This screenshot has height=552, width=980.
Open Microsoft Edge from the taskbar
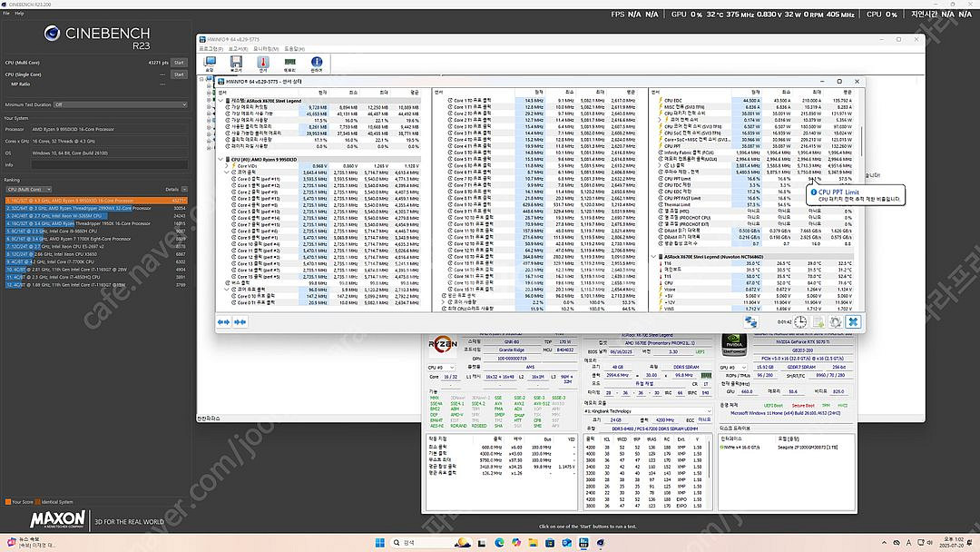pyautogui.click(x=499, y=543)
